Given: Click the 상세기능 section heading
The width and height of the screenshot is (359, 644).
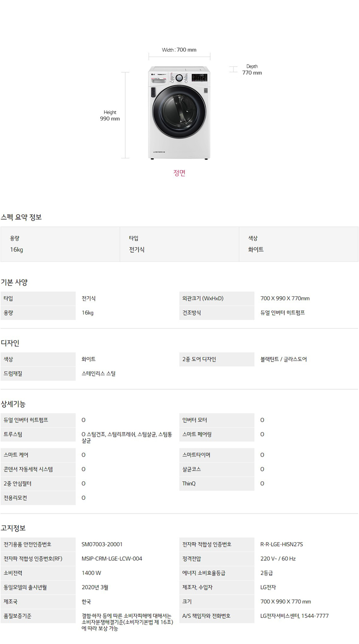Looking at the screenshot, I should (13, 404).
